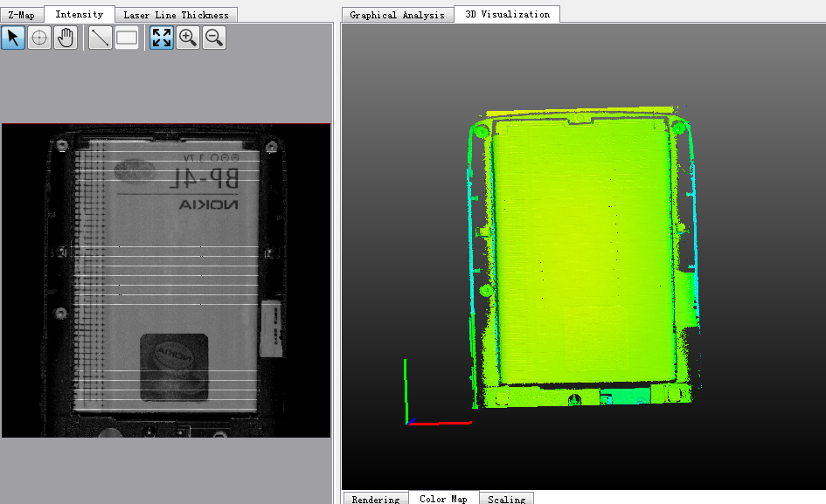The width and height of the screenshot is (826, 504).
Task: Click the zoom in magnifier icon
Action: [188, 38]
